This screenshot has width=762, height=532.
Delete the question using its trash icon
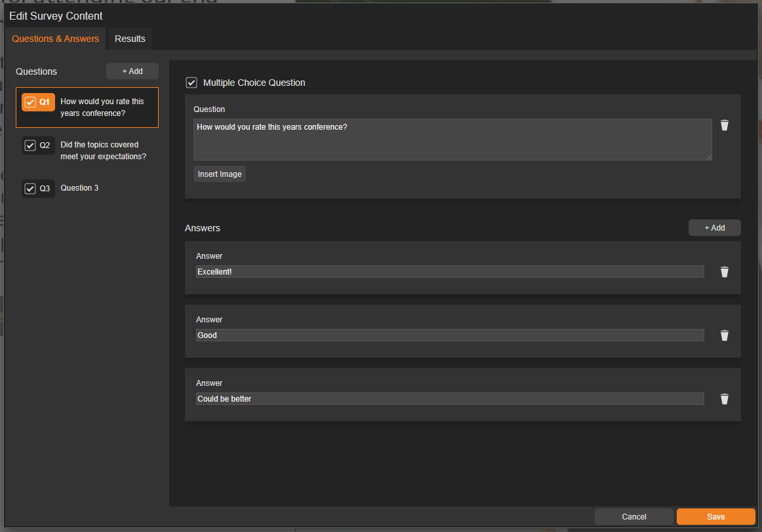pos(724,125)
